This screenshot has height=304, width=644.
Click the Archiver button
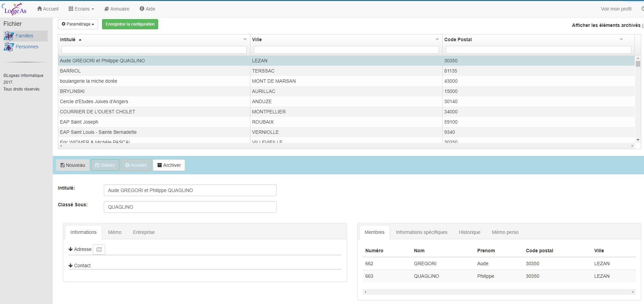click(x=169, y=165)
